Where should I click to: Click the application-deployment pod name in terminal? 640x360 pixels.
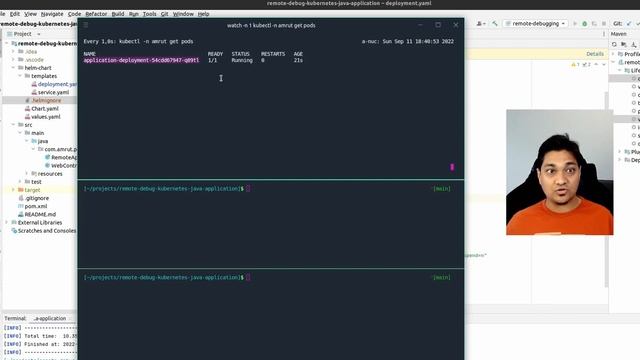pos(141,60)
